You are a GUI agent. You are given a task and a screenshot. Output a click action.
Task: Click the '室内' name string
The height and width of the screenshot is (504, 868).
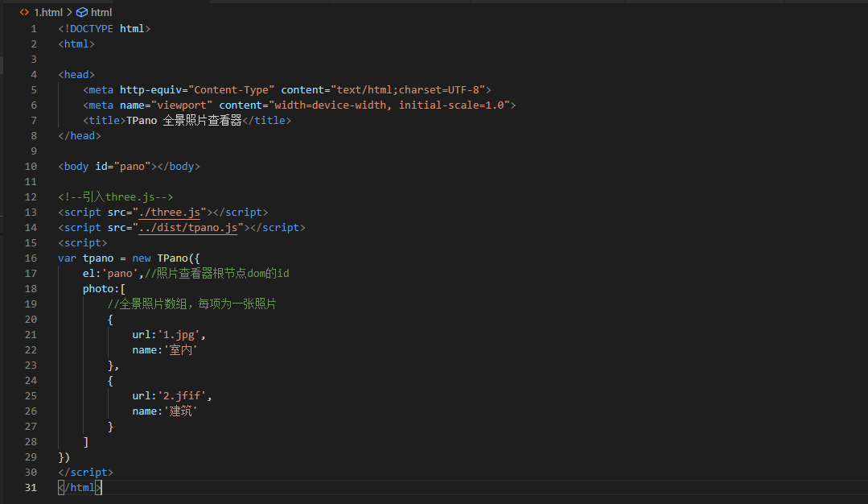click(180, 350)
